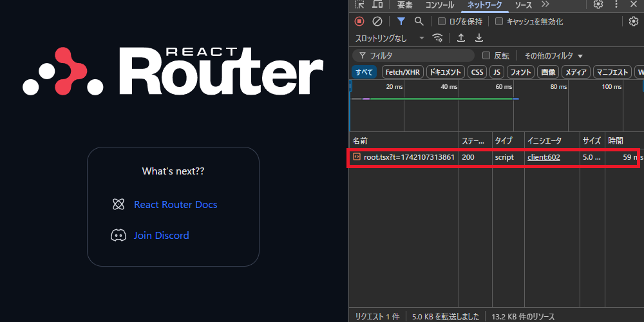Filter requests by フォント
This screenshot has height=322, width=644.
point(521,72)
